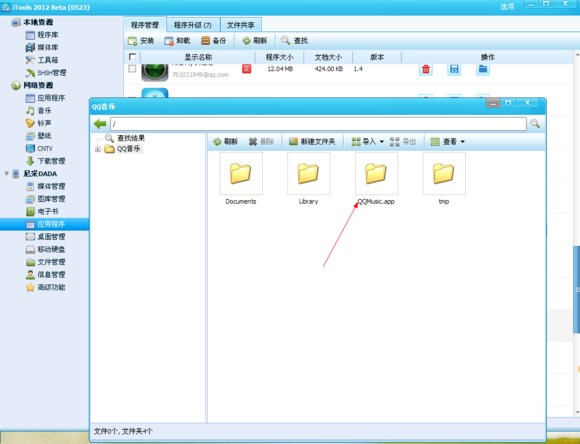The height and width of the screenshot is (444, 580).
Task: Click the magnifier icon beside the path bar
Action: tap(535, 124)
